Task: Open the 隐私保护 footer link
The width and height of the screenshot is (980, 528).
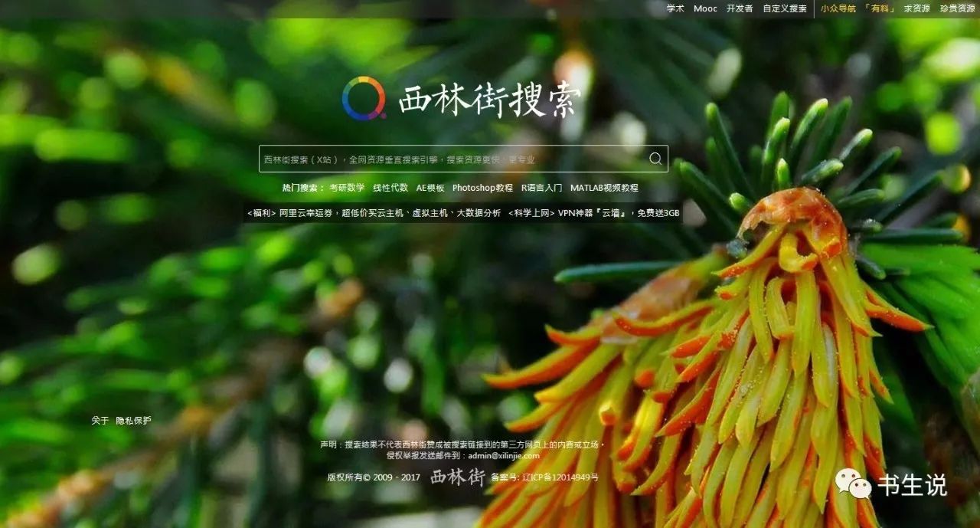Action: (x=133, y=421)
